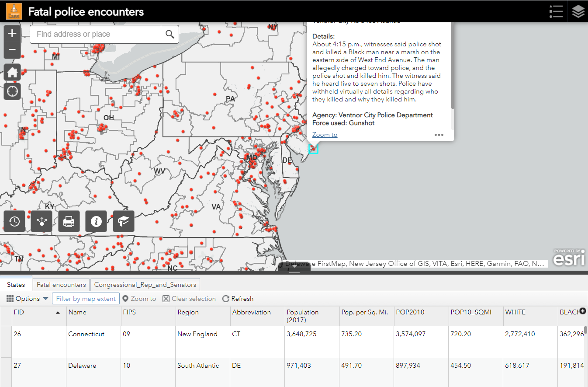This screenshot has height=387, width=588.
Task: Refresh the States attribute table
Action: 238,299
